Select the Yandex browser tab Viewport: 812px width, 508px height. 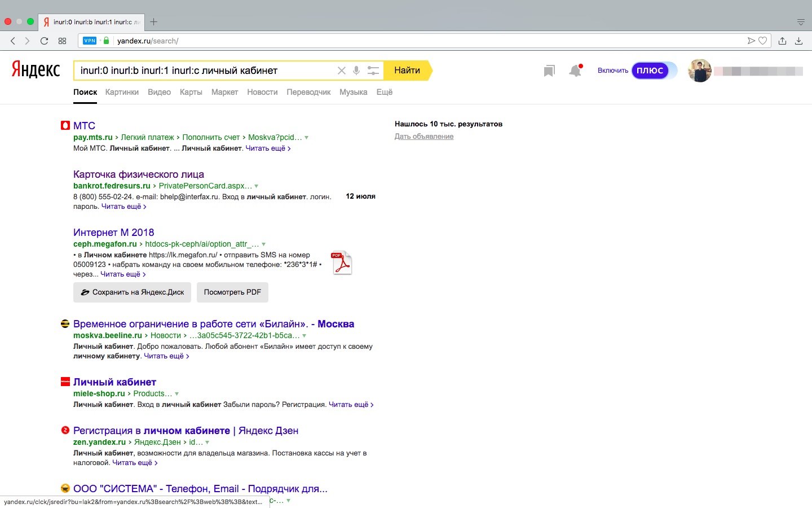(x=91, y=22)
